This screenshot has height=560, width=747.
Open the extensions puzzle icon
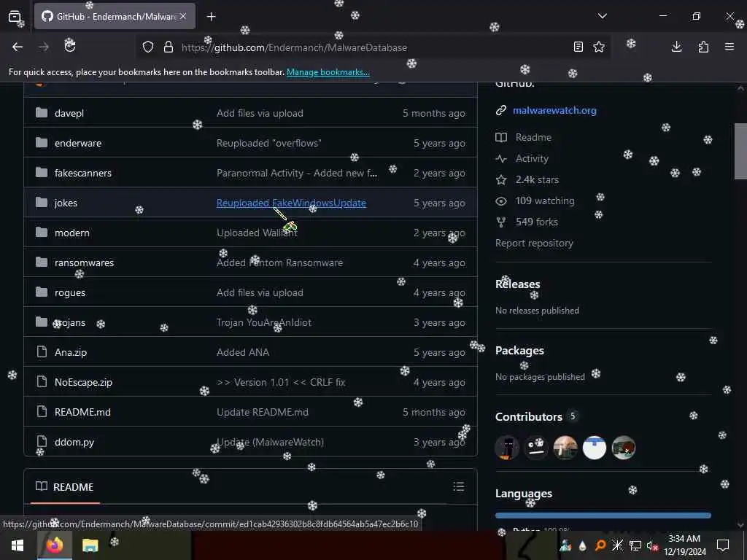point(703,47)
